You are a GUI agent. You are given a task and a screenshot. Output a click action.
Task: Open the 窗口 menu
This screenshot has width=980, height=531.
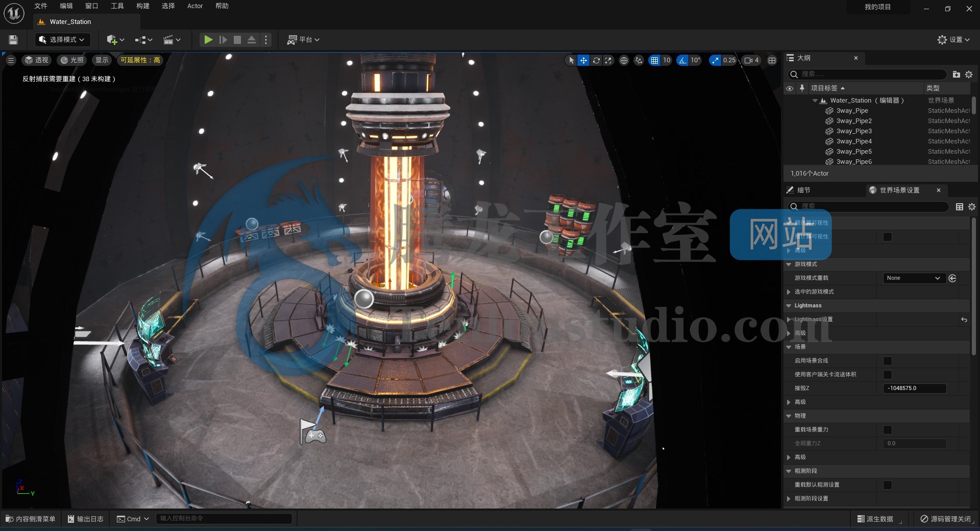click(92, 6)
